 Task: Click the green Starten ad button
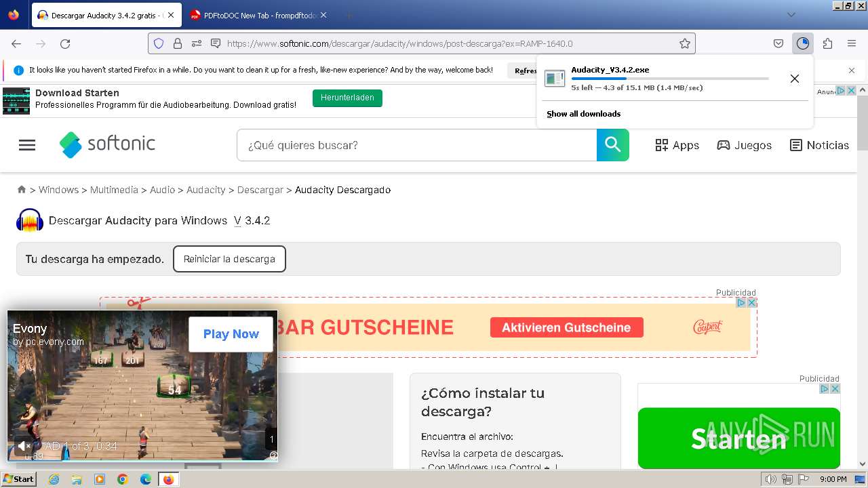pyautogui.click(x=739, y=438)
